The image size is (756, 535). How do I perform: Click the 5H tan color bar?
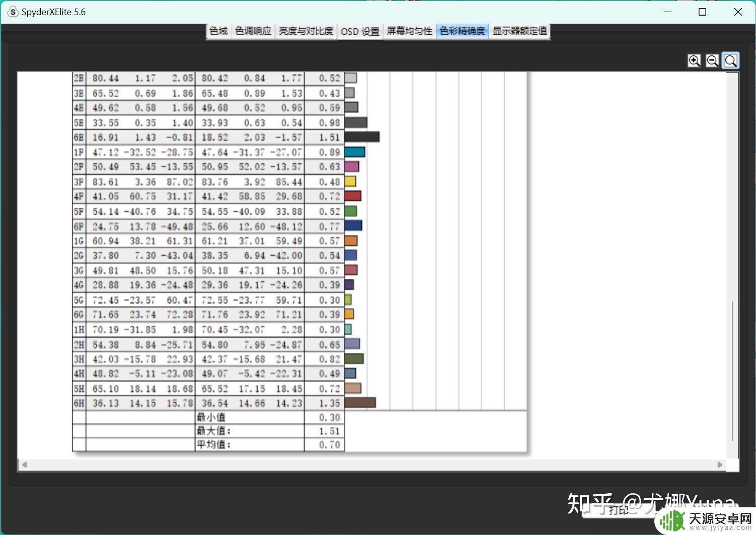[353, 388]
